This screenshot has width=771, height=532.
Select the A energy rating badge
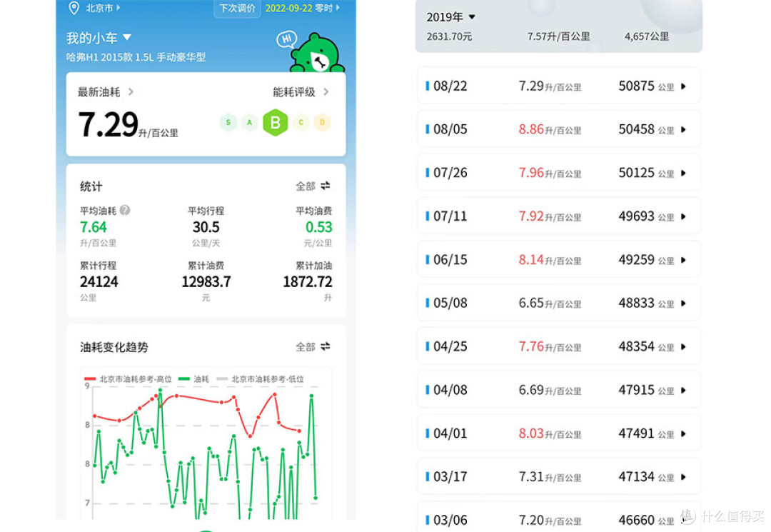point(249,122)
